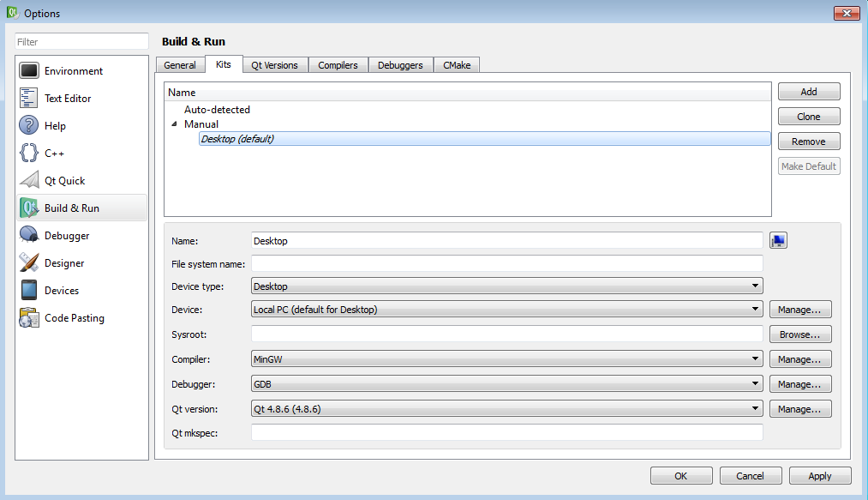Click the File system name field
868x500 pixels.
[507, 264]
